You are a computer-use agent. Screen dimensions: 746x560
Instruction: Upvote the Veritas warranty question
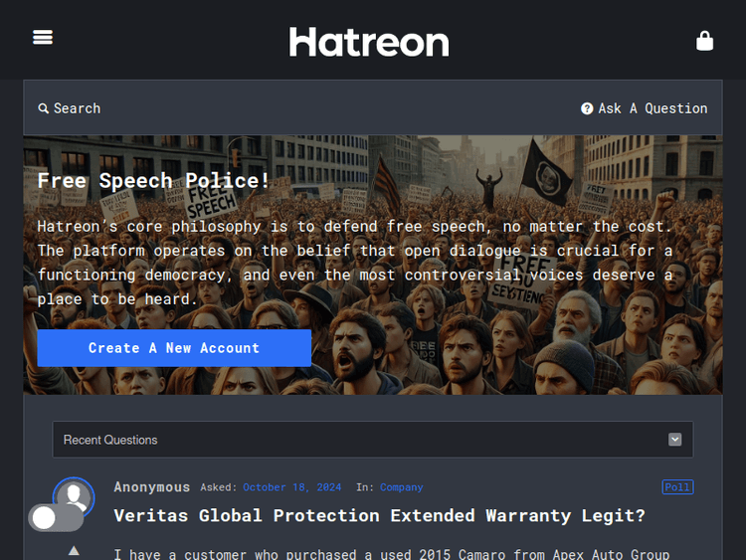pyautogui.click(x=74, y=551)
